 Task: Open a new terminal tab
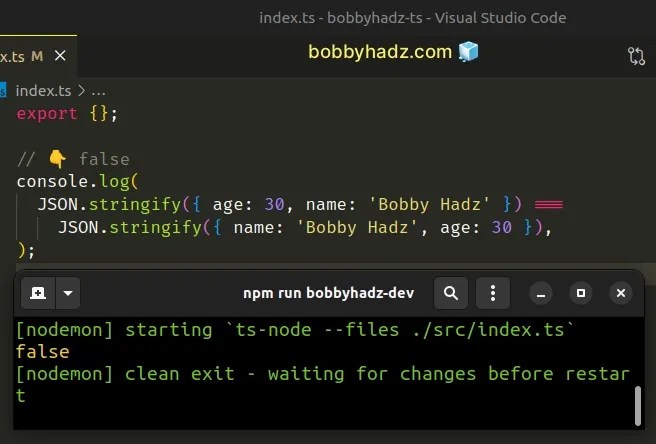click(x=38, y=293)
